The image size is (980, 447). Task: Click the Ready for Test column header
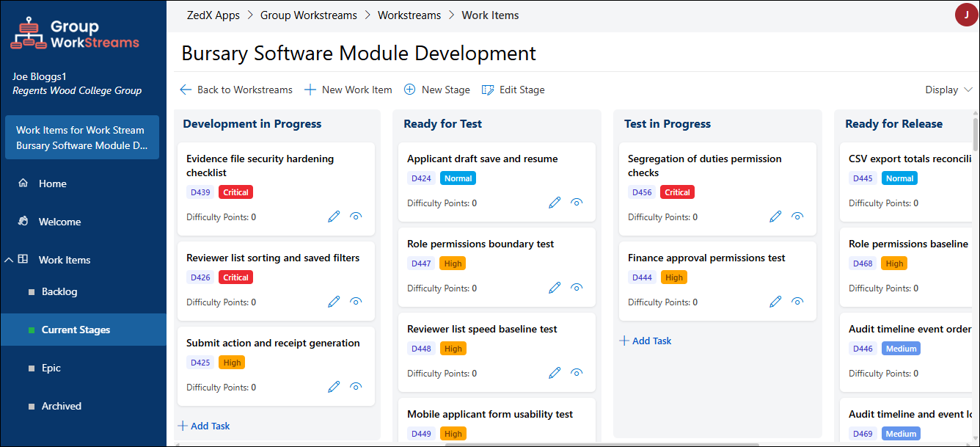(442, 124)
